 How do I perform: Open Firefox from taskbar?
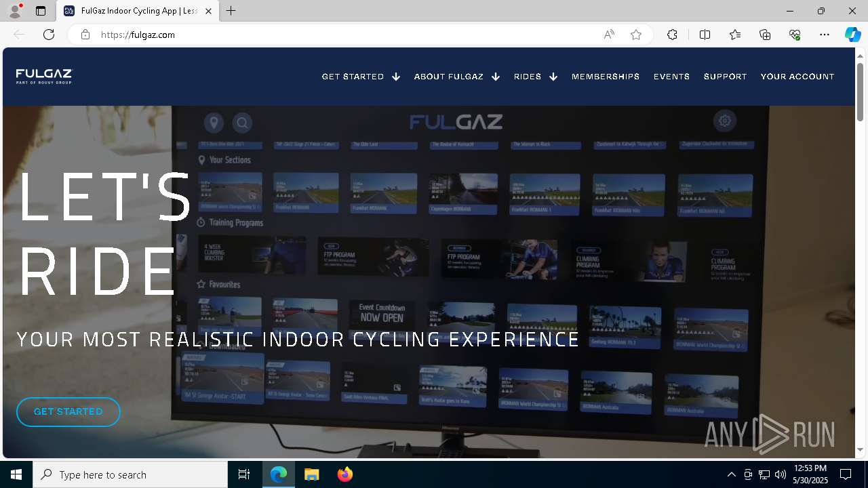[345, 474]
